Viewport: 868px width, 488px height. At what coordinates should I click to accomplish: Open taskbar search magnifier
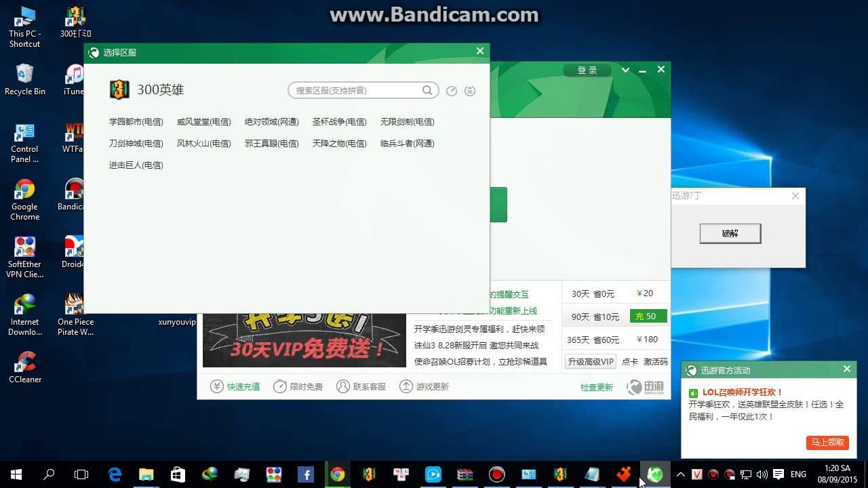pyautogui.click(x=49, y=474)
